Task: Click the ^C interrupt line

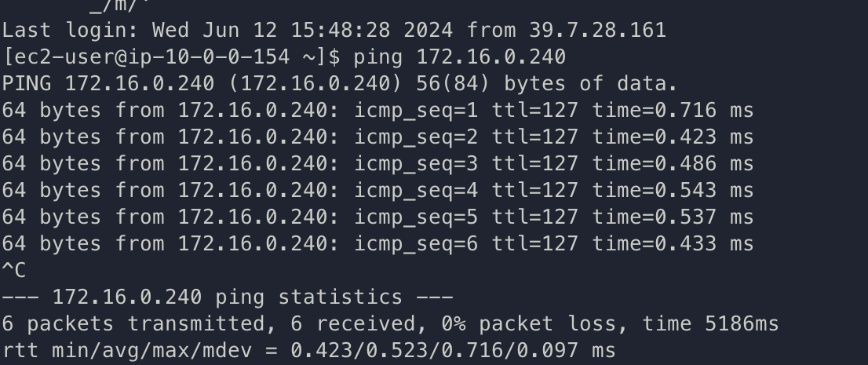Action: pos(14,271)
